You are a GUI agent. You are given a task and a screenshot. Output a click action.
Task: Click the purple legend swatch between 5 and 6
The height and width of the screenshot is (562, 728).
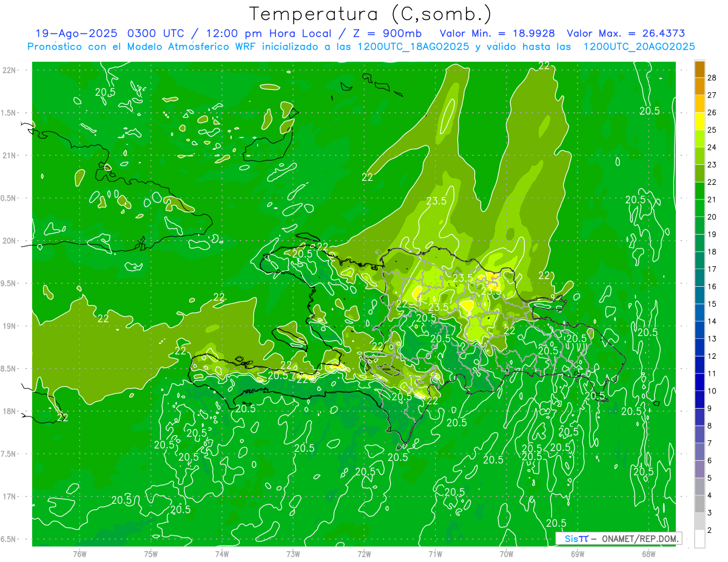[x=699, y=469]
